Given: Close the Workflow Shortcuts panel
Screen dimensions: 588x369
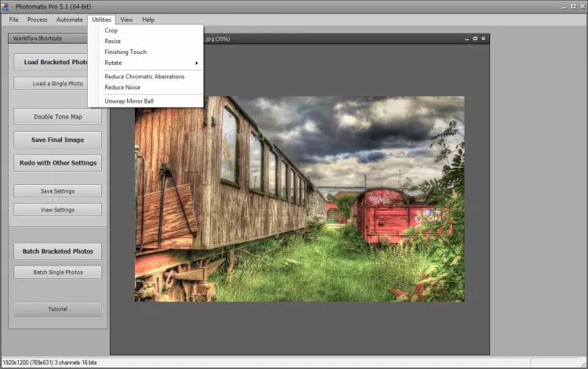Looking at the screenshot, I should 103,38.
